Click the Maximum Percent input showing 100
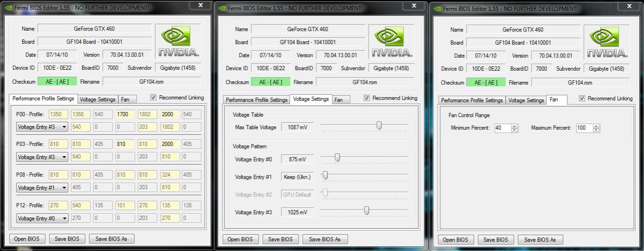Image resolution: width=644 pixels, height=251 pixels. click(585, 128)
